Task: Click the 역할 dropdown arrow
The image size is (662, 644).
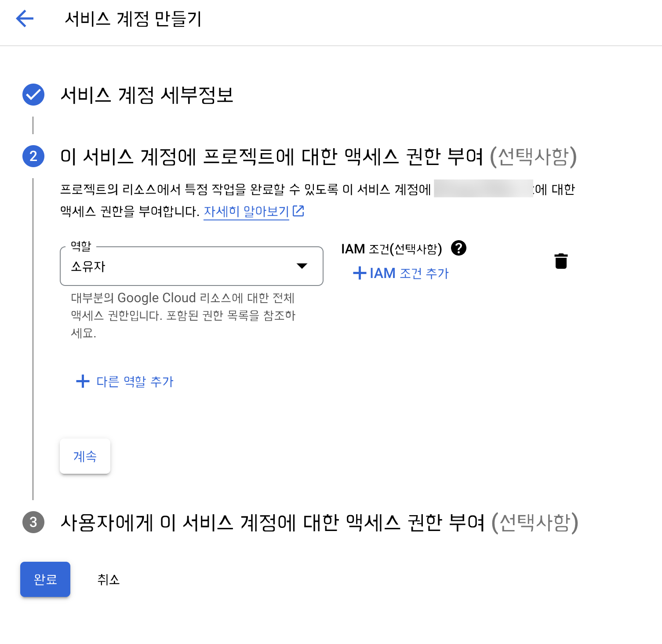Action: click(x=302, y=266)
